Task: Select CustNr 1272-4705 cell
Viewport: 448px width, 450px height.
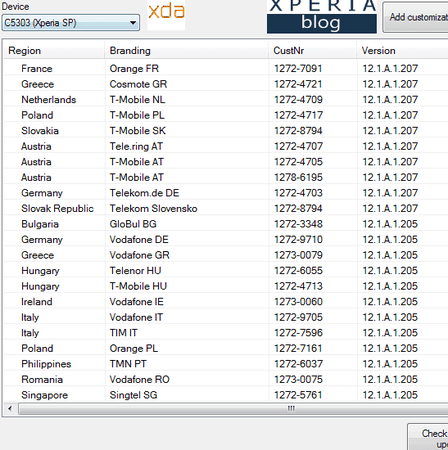Action: pyautogui.click(x=298, y=162)
